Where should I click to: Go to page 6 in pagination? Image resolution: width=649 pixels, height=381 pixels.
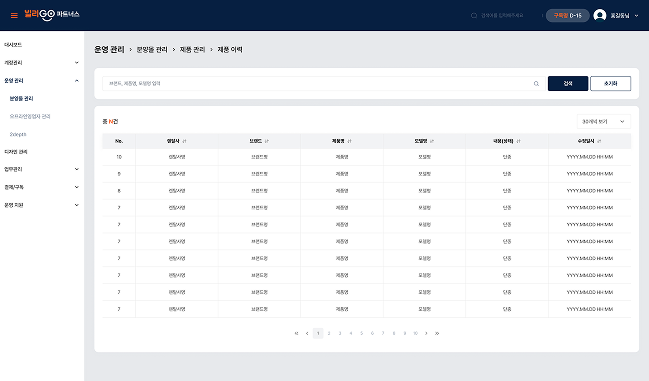372,333
